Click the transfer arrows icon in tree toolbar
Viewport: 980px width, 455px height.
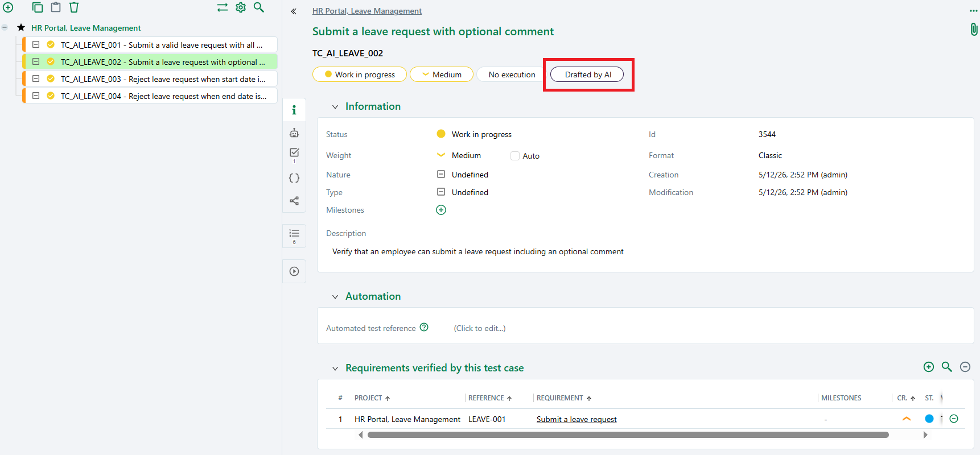click(223, 7)
